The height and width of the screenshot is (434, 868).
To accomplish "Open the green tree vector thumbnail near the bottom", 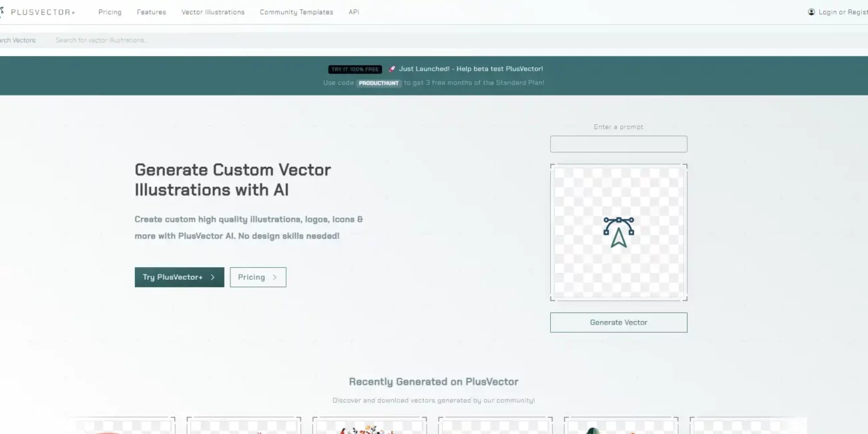I will [620, 427].
